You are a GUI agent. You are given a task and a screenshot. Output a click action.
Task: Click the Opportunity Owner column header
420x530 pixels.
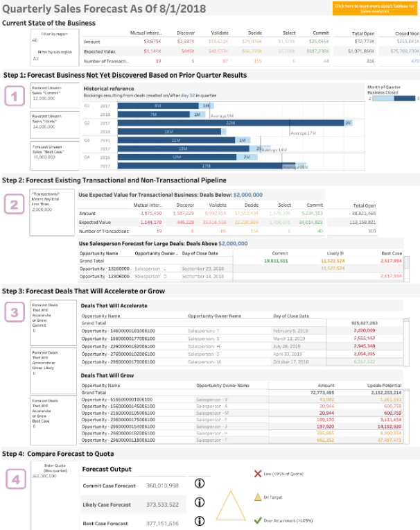(x=157, y=253)
